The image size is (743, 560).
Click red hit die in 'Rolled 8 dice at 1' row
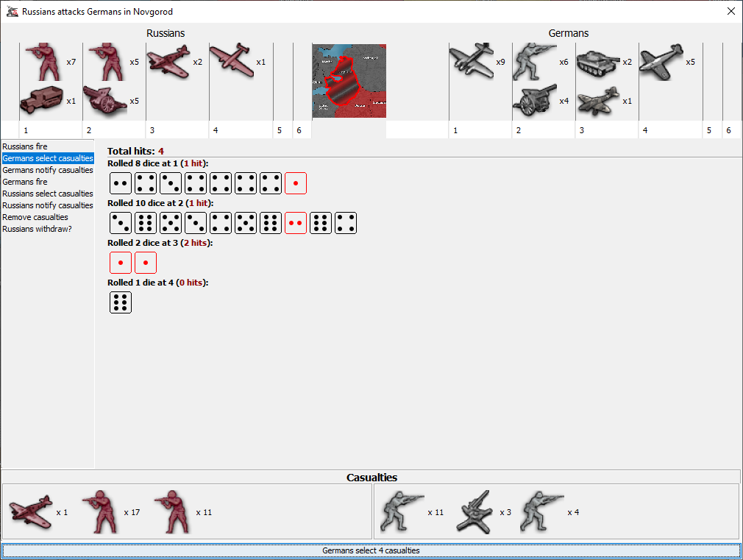pos(296,183)
